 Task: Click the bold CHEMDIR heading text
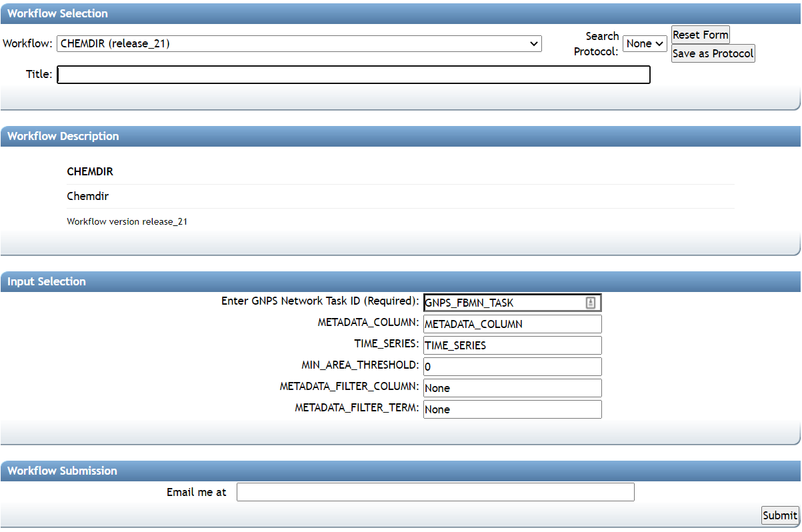90,171
